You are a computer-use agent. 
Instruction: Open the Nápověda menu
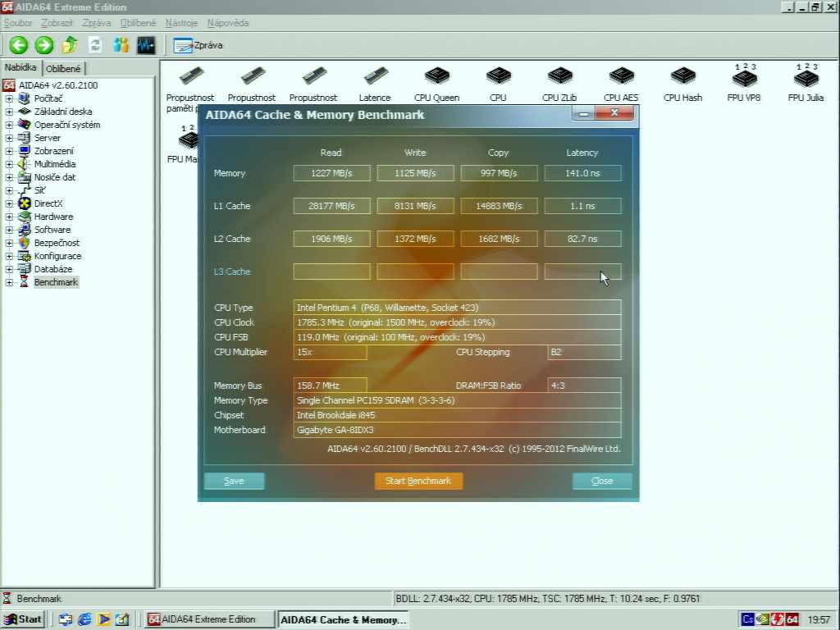point(228,23)
